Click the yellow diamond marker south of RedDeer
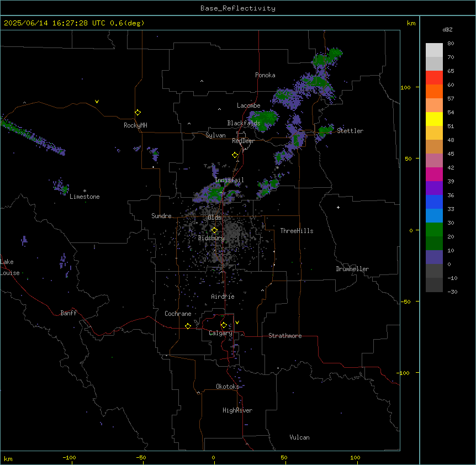The height and width of the screenshot is (465, 476). point(235,155)
